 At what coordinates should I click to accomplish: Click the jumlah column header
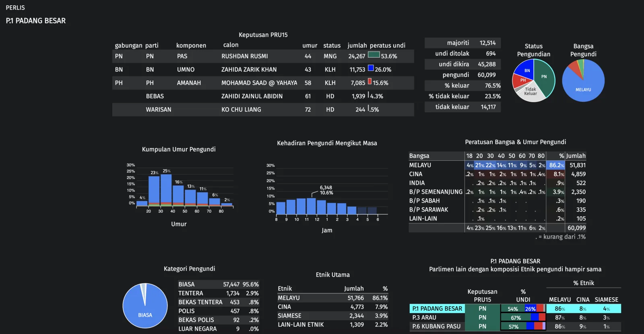pyautogui.click(x=357, y=46)
